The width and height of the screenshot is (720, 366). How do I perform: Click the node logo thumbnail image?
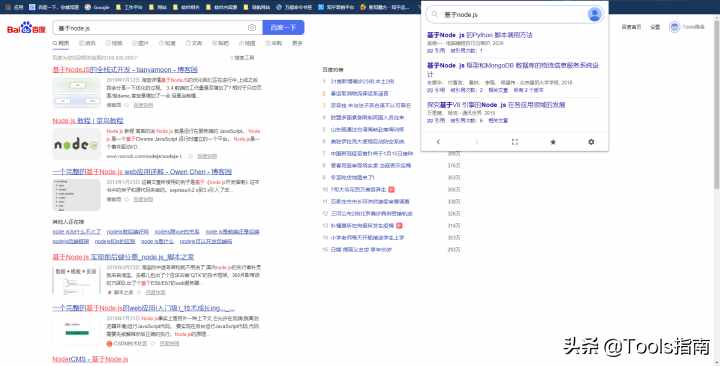pyautogui.click(x=76, y=144)
